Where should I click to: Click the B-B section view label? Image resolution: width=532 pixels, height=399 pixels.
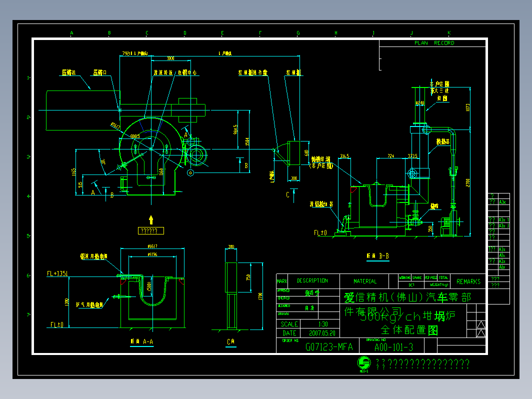(377, 256)
